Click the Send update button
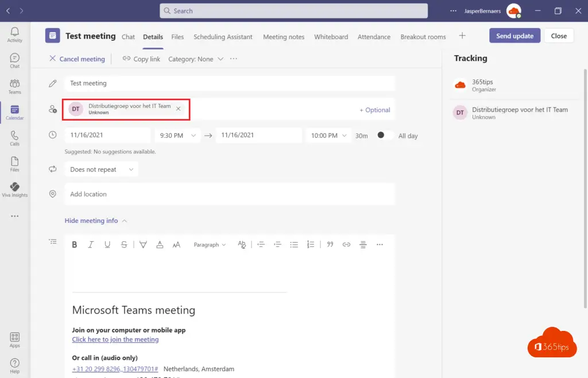This screenshot has width=588, height=378. click(515, 36)
